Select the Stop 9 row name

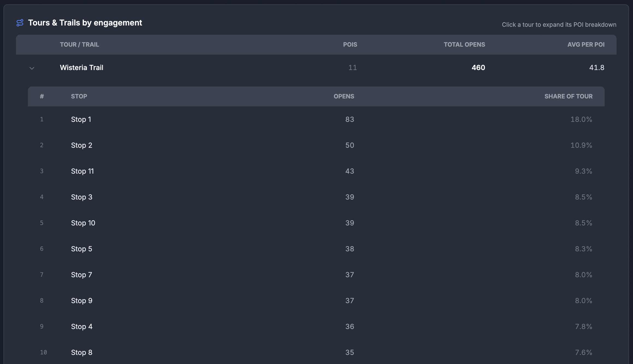coord(81,301)
